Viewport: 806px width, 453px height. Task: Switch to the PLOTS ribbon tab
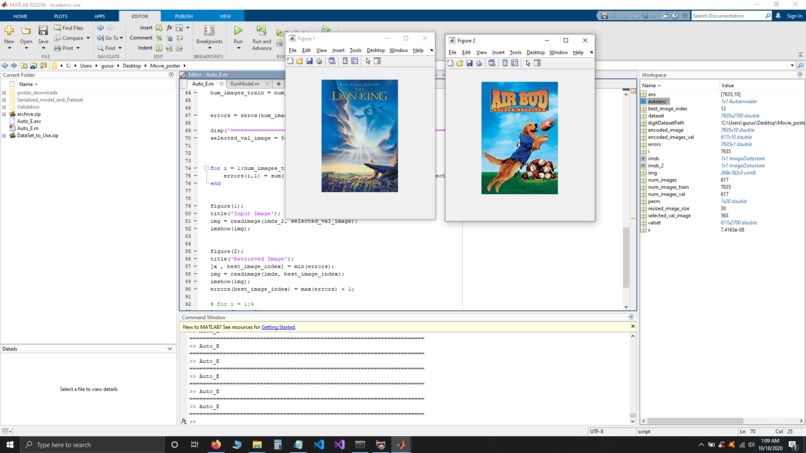coord(61,16)
